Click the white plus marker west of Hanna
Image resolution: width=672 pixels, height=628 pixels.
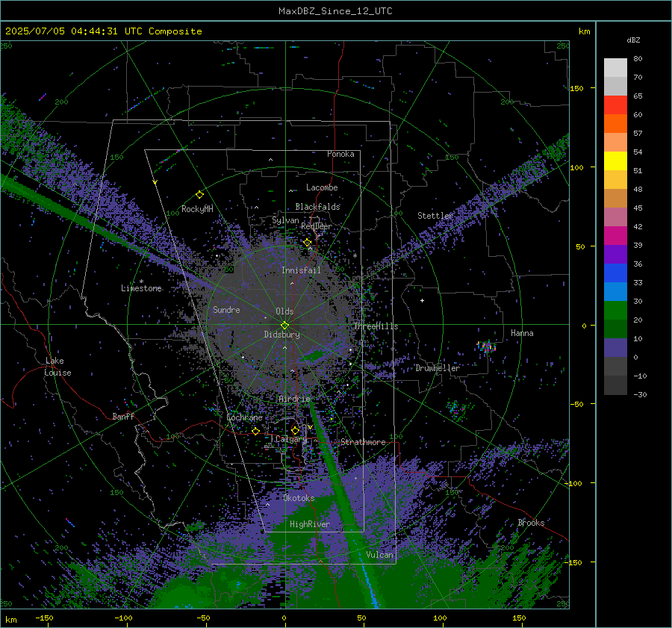point(422,300)
